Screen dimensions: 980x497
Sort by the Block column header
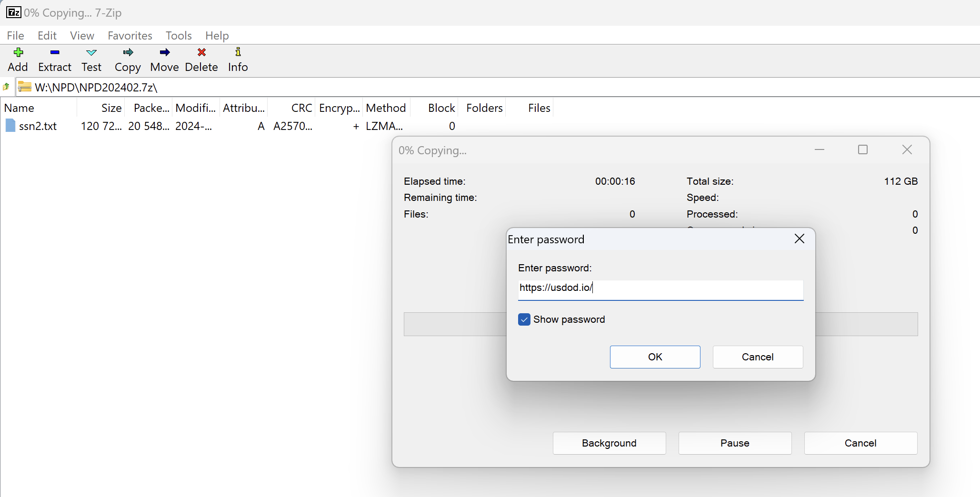pos(434,108)
